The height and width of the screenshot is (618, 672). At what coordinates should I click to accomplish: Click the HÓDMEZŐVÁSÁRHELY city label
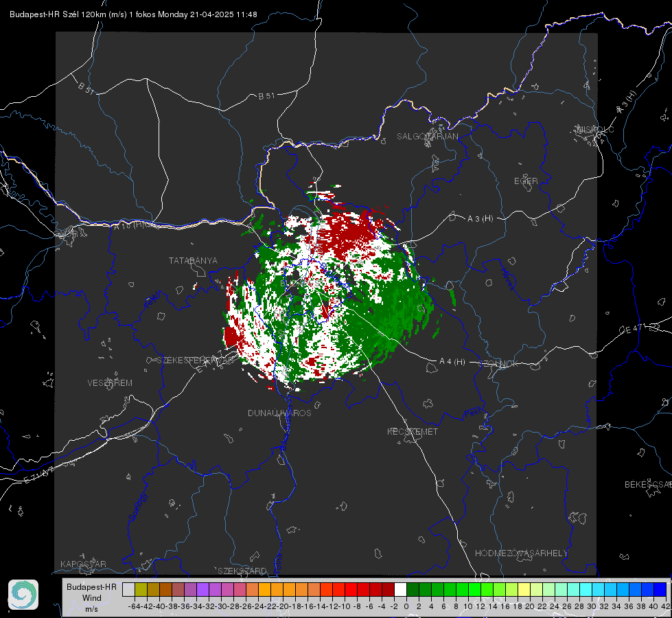pyautogui.click(x=521, y=553)
